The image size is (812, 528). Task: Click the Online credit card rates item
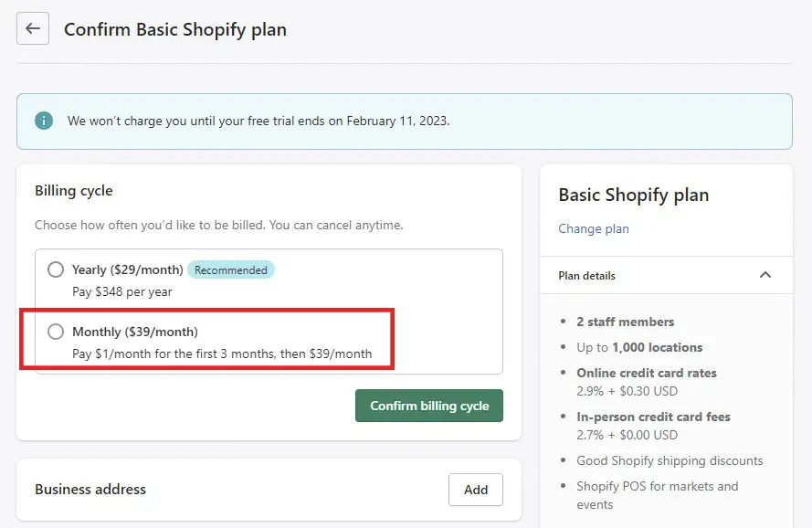647,373
